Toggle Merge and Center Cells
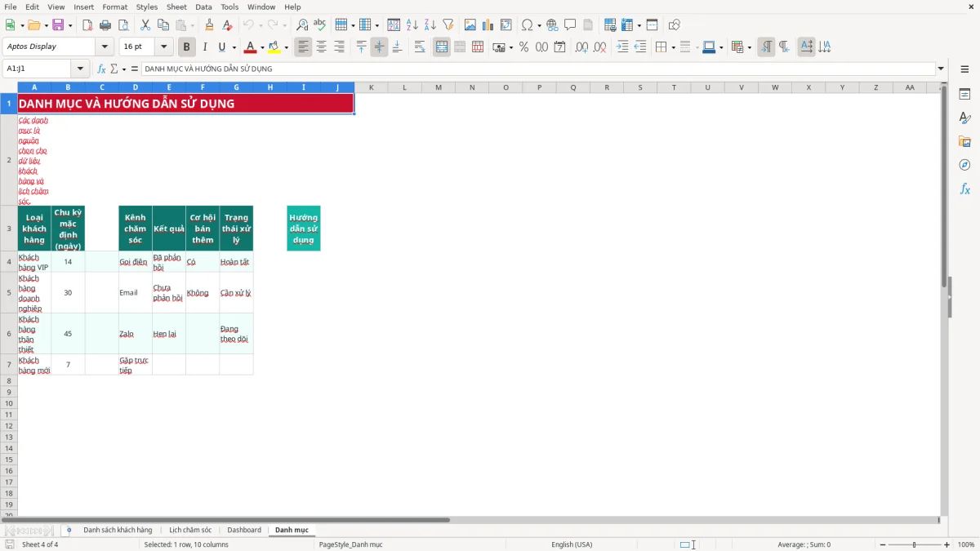Screen dimensions: 980x551 coord(442,47)
